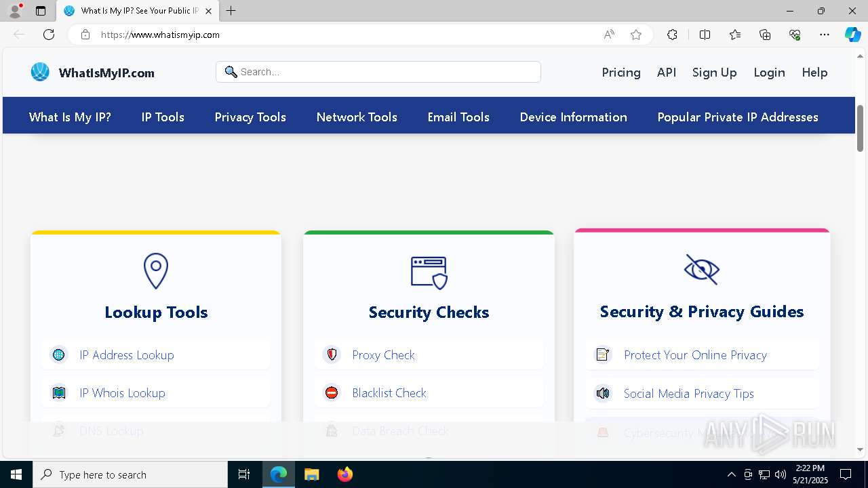
Task: Open the browser profile icon
Action: click(15, 11)
